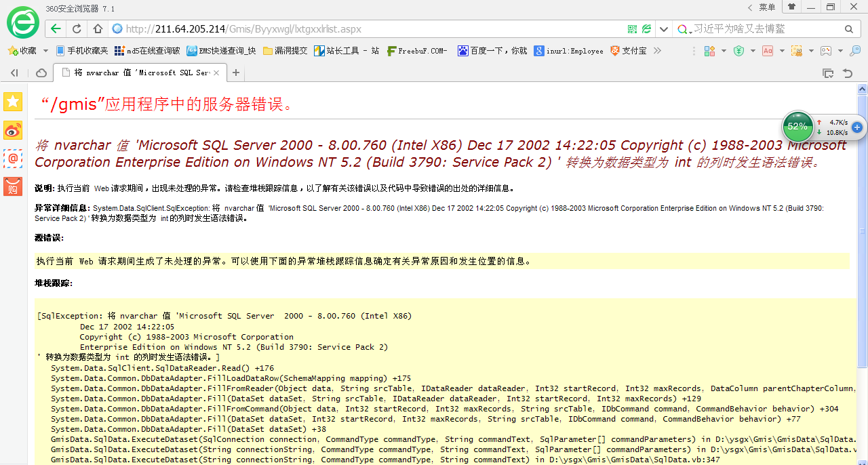Open the 支付宝 bookmark

pos(629,51)
